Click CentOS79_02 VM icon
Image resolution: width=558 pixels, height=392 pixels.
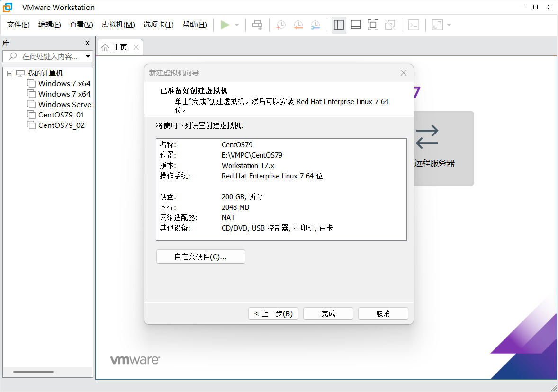tap(31, 125)
